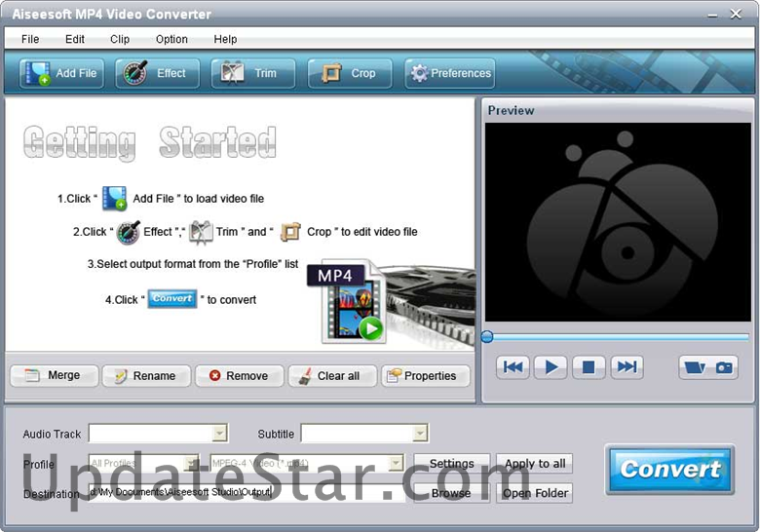Image resolution: width=760 pixels, height=532 pixels.
Task: Skip to previous with the rewind control
Action: [513, 367]
